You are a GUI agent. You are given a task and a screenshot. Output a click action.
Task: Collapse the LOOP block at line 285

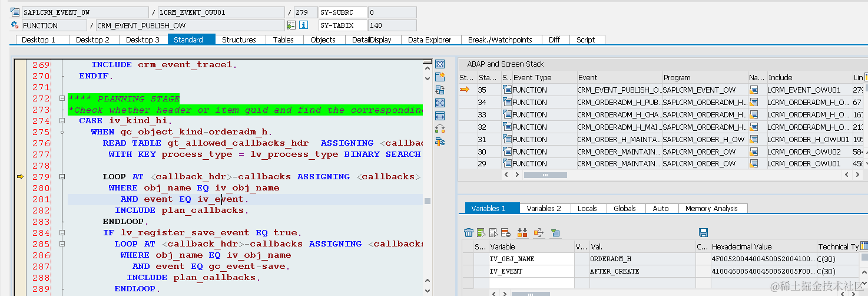[62, 244]
